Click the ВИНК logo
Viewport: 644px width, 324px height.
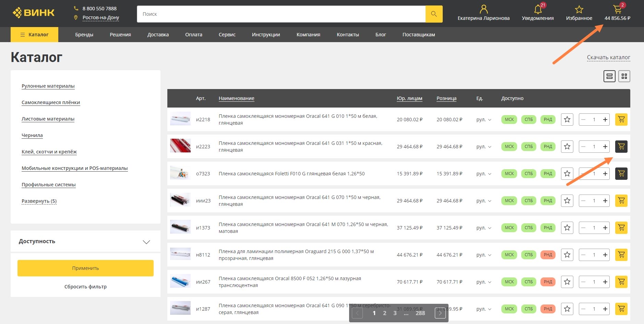pos(34,13)
